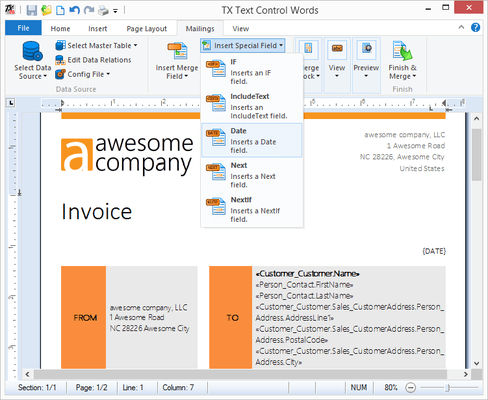488x400 pixels.
Task: Open quick access toolbar customize arrow
Action: tap(115, 11)
